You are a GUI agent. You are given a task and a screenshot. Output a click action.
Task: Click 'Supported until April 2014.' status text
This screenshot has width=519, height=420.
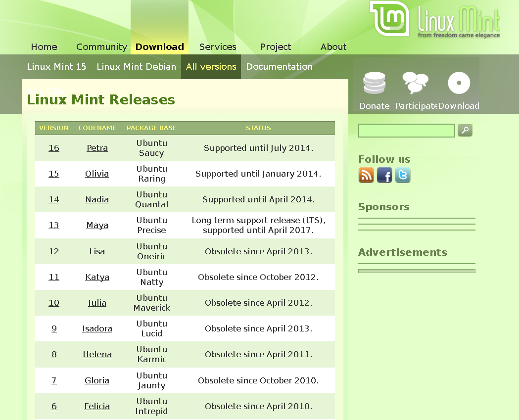pyautogui.click(x=258, y=199)
